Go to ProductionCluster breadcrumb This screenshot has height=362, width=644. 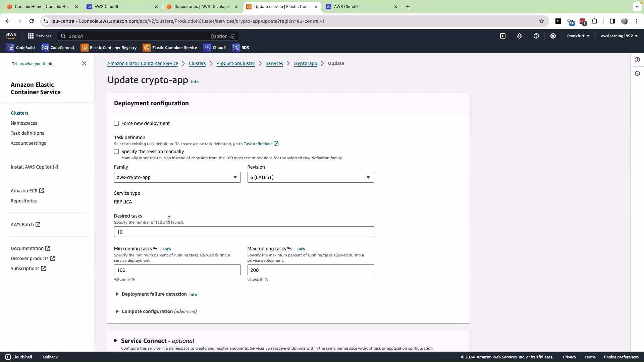coord(235,63)
